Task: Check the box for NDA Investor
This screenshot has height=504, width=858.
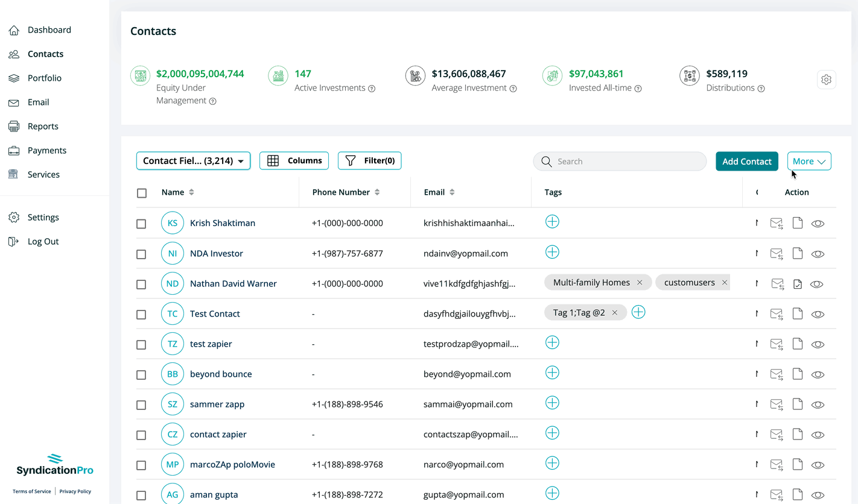Action: point(141,254)
